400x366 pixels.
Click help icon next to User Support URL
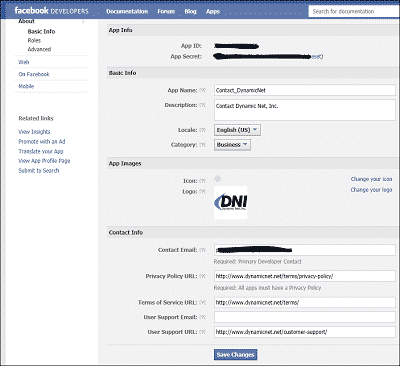click(202, 332)
